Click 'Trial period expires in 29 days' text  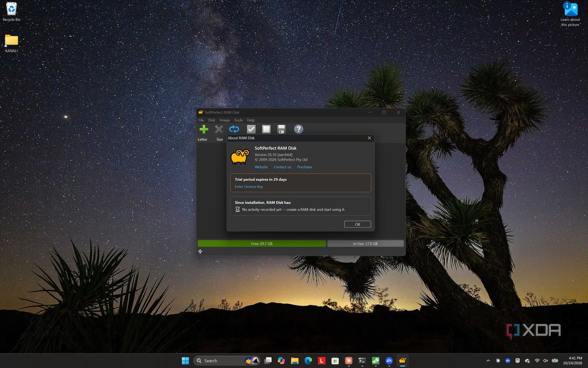tap(260, 179)
